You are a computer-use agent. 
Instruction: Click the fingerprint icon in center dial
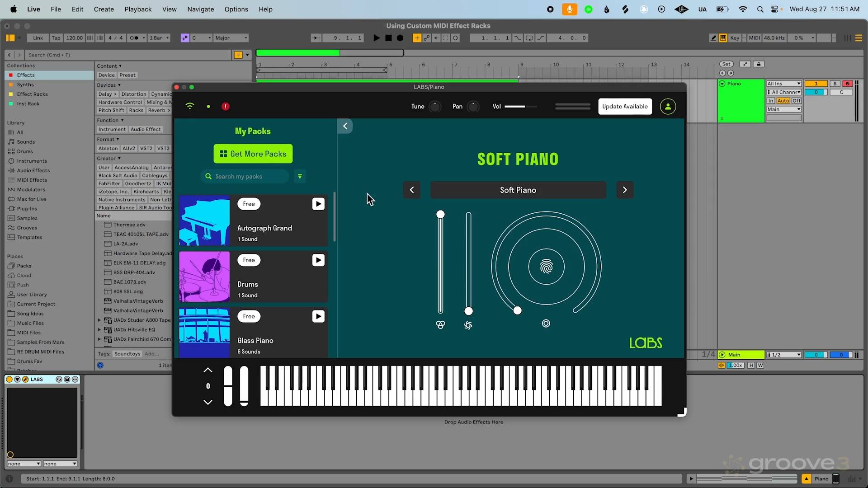click(x=546, y=267)
